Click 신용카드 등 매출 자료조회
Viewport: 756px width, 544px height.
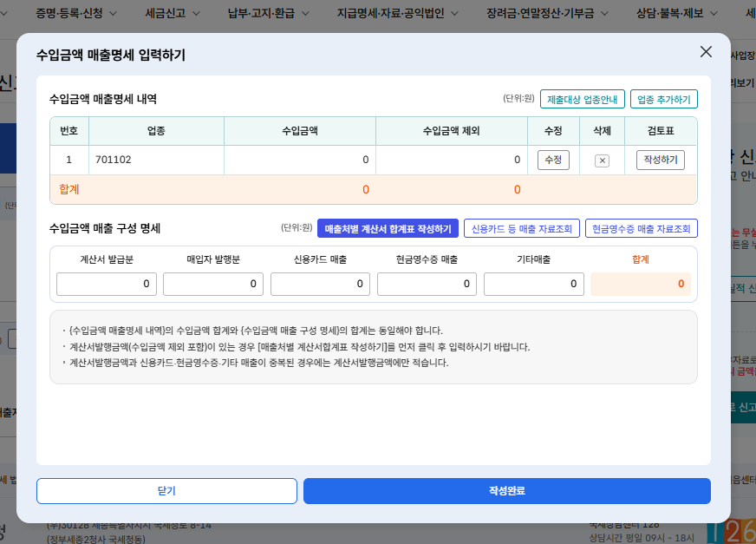(522, 228)
